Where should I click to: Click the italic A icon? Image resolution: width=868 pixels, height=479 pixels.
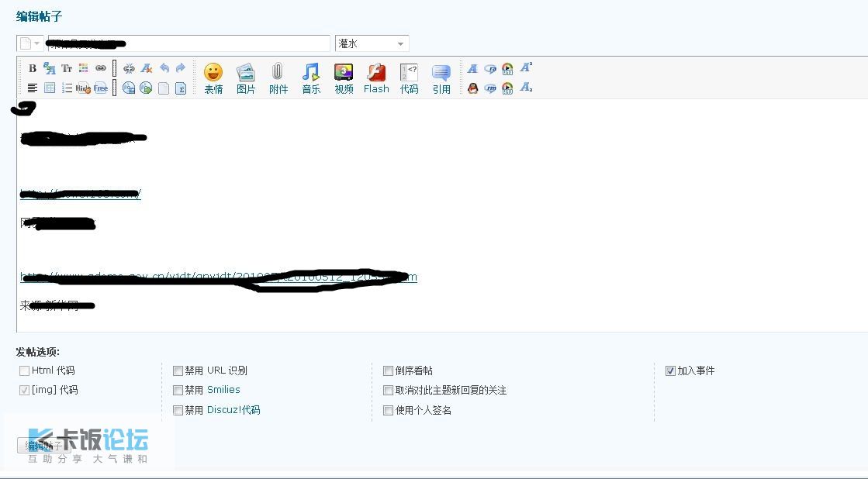[472, 68]
